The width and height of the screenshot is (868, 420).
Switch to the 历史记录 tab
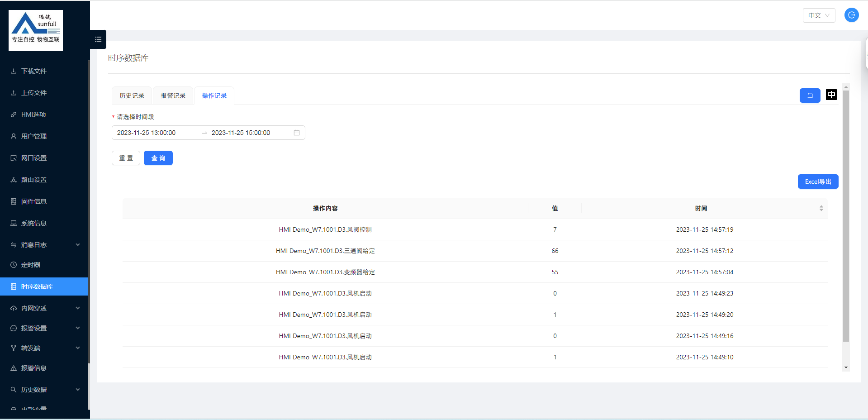coord(132,95)
